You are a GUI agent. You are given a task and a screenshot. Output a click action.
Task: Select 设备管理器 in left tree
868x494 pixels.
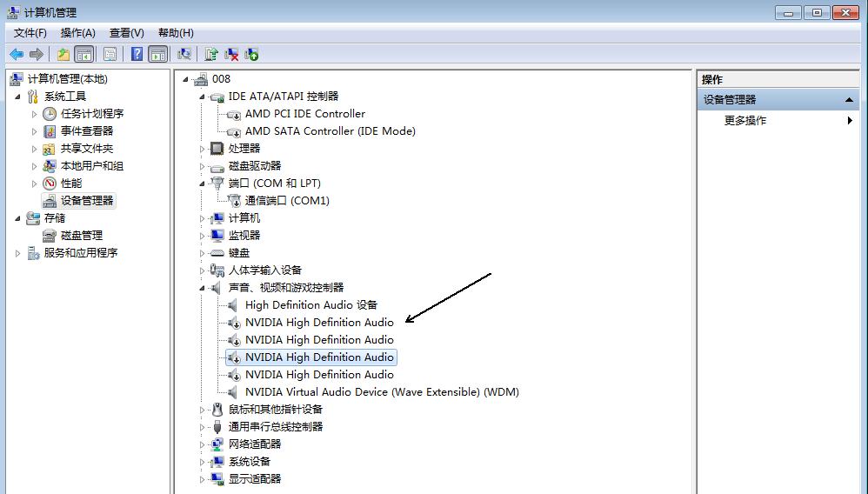click(x=86, y=201)
